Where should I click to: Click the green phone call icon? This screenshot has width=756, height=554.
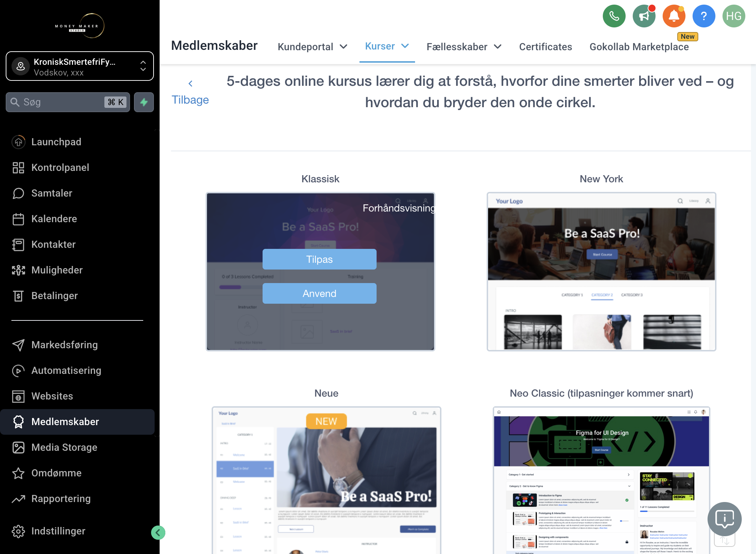point(614,16)
